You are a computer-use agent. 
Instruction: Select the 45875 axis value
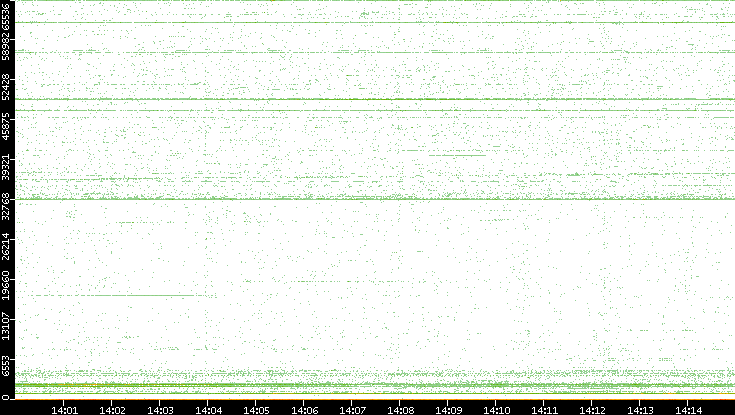point(5,127)
